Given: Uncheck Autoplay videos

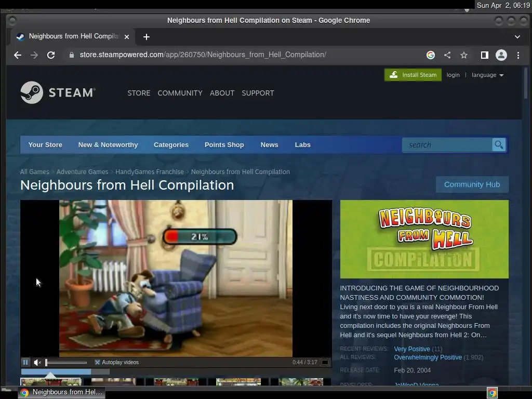Looking at the screenshot, I should click(x=97, y=362).
